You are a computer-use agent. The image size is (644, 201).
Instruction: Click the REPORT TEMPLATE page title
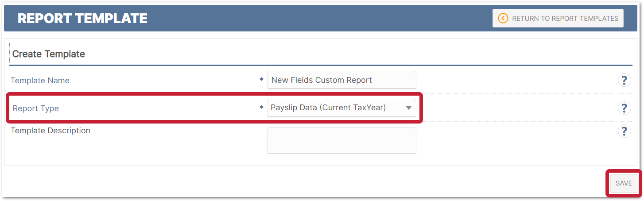82,18
